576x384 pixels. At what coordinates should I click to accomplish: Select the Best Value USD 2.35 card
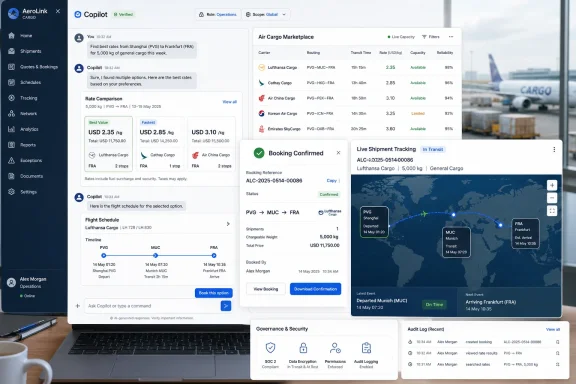tap(108, 143)
